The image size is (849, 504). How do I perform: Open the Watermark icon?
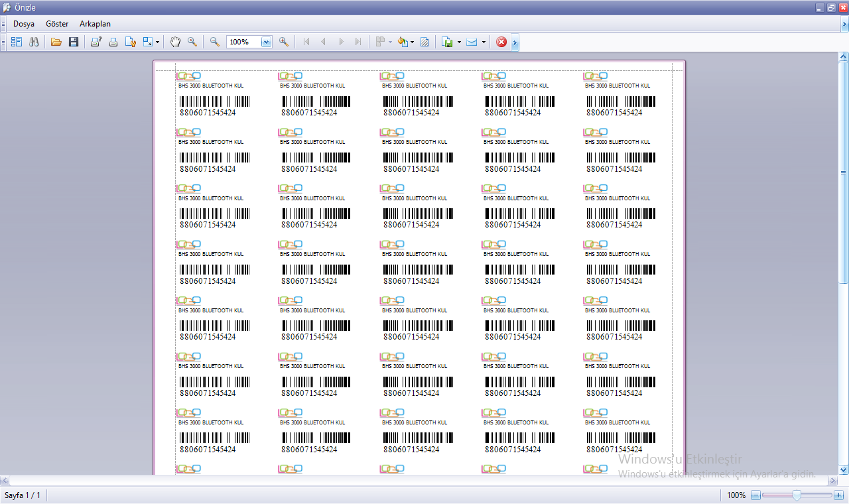coord(424,42)
